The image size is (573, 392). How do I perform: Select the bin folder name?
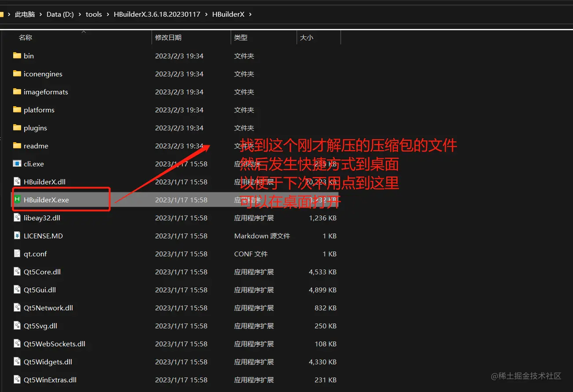(29, 56)
